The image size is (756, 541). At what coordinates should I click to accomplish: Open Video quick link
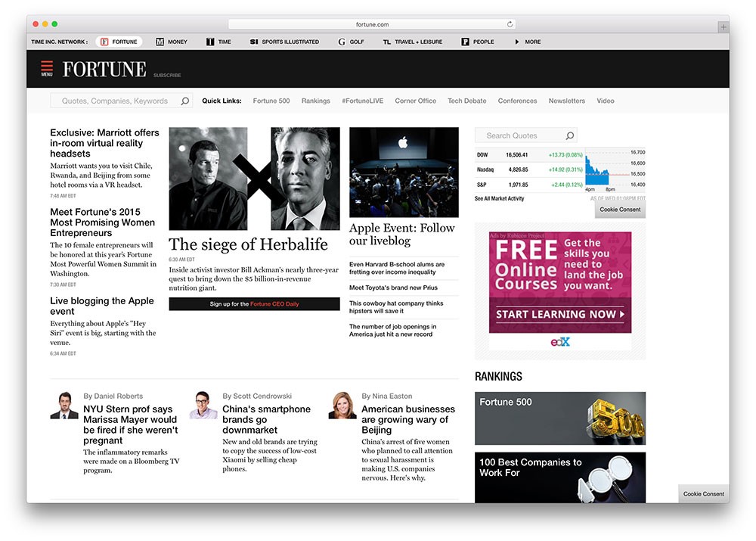point(606,101)
